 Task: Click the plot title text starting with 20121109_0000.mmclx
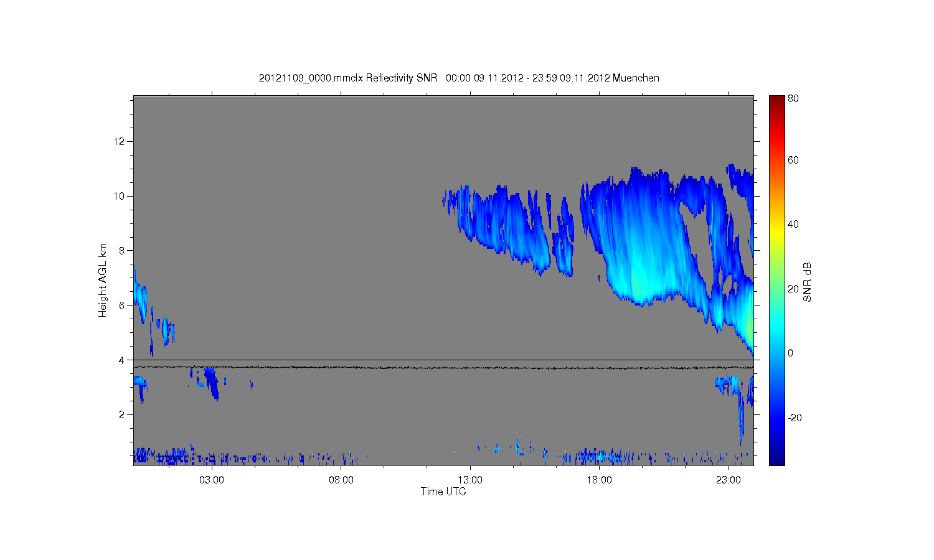pyautogui.click(x=459, y=78)
